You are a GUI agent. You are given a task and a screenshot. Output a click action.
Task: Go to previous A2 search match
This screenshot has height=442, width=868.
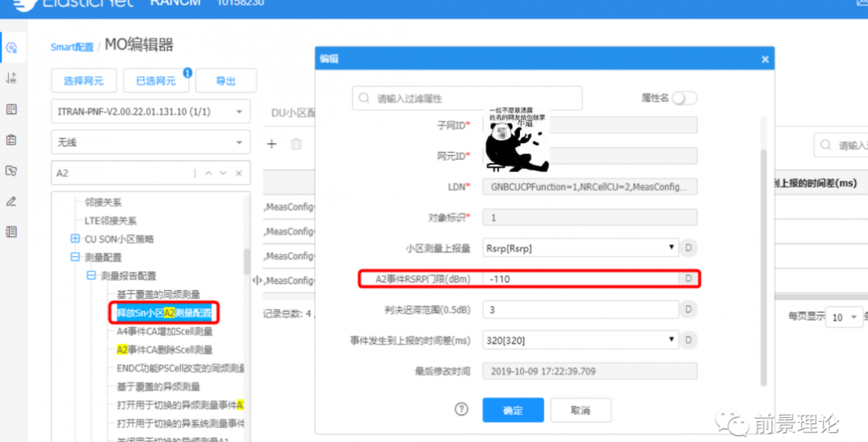(208, 174)
